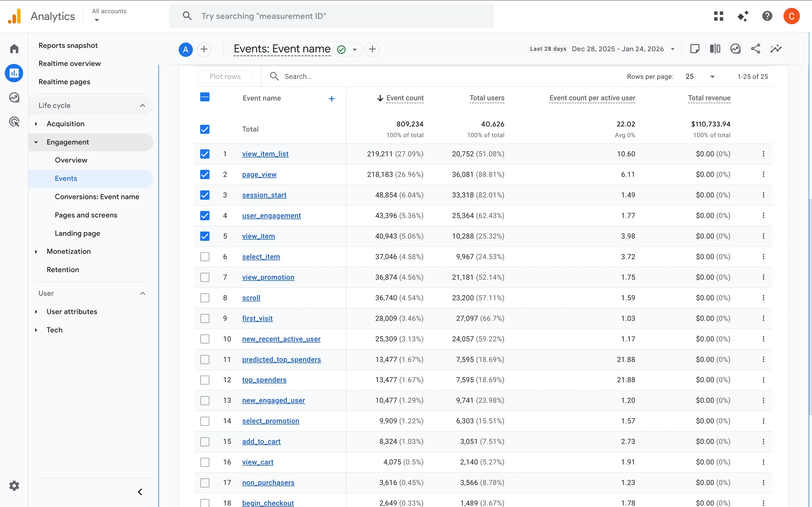This screenshot has height=507, width=812.
Task: Open the page_view event link
Action: point(259,174)
